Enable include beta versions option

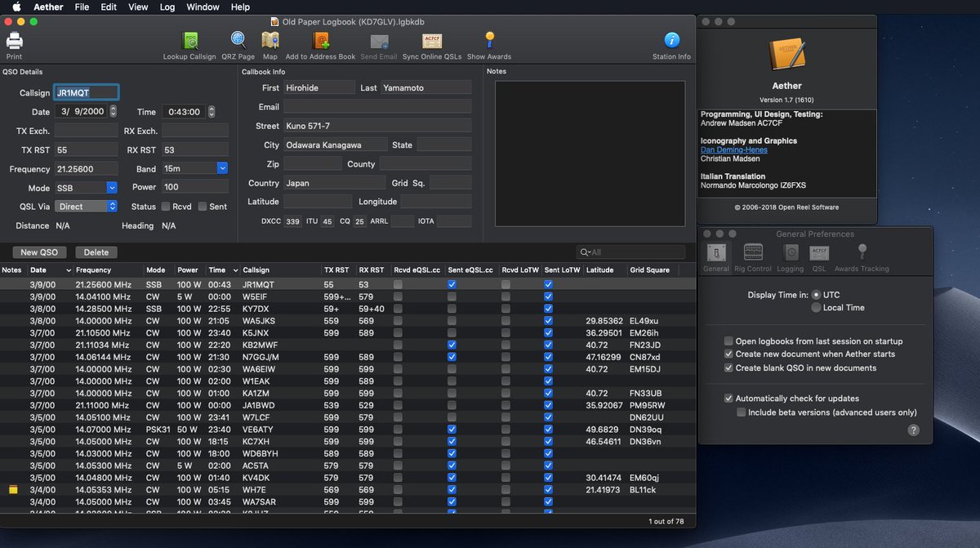pyautogui.click(x=741, y=412)
